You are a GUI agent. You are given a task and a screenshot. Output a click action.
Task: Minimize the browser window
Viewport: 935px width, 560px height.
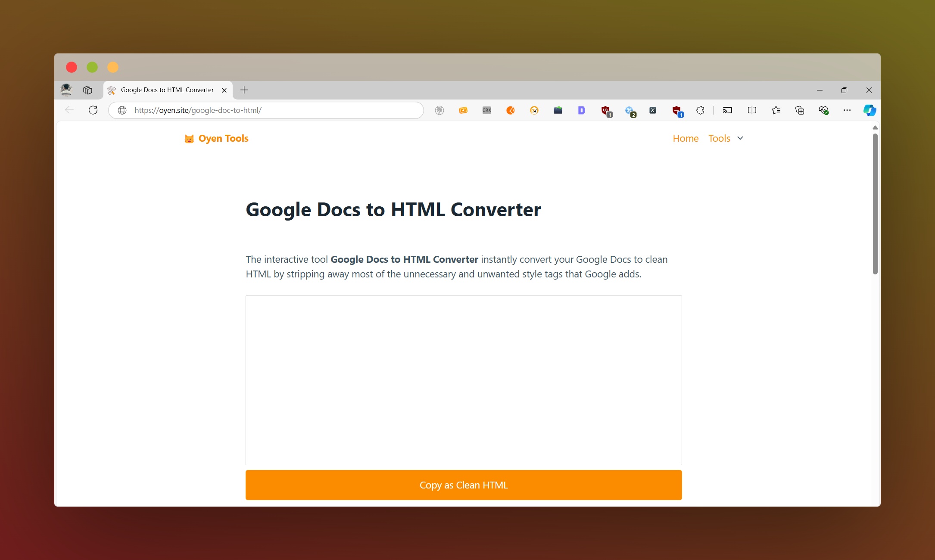coord(820,90)
